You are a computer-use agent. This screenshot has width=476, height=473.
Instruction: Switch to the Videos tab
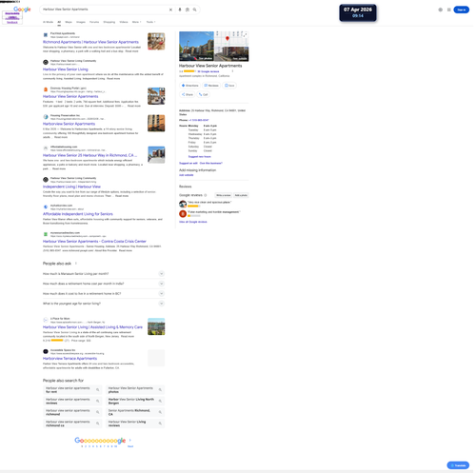pos(124,22)
